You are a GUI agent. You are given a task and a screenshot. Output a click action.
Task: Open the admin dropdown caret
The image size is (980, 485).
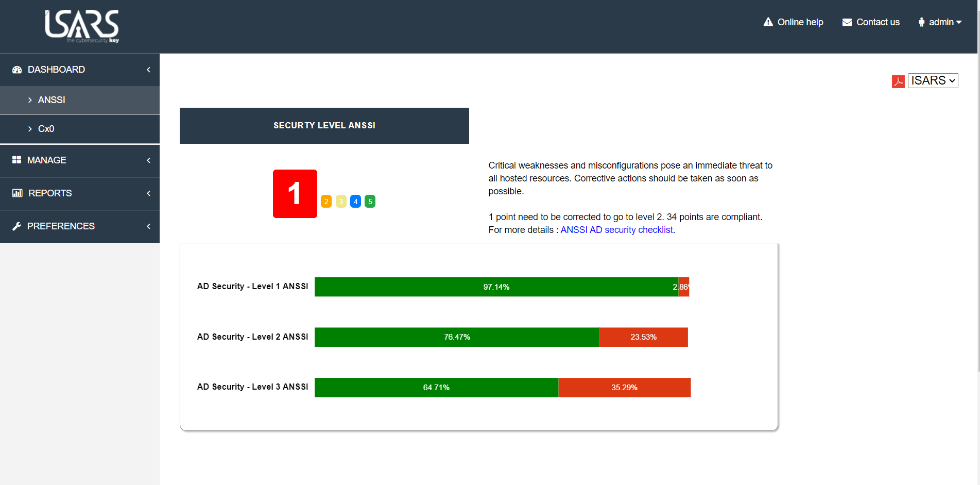[x=959, y=22]
